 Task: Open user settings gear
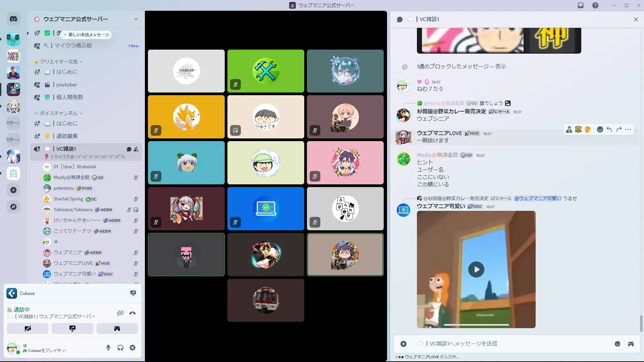tap(132, 348)
